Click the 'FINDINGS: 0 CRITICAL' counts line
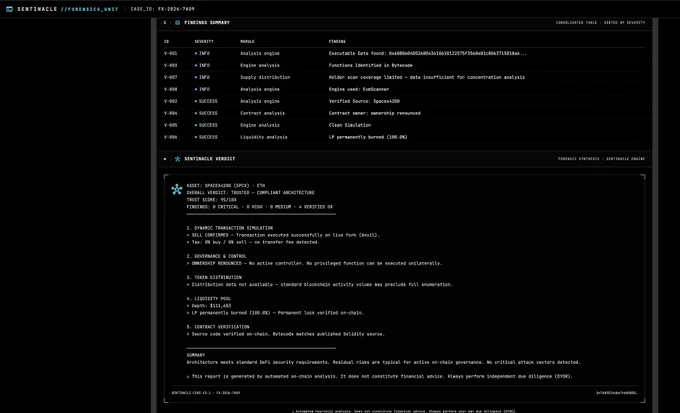Screen dimensions: 680x413 coord(259,207)
